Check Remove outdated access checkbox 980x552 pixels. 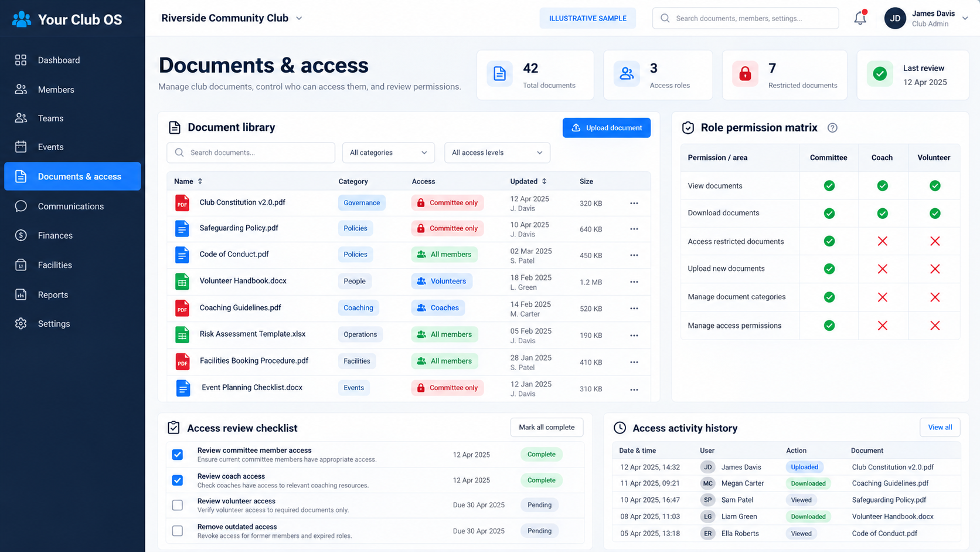178,531
